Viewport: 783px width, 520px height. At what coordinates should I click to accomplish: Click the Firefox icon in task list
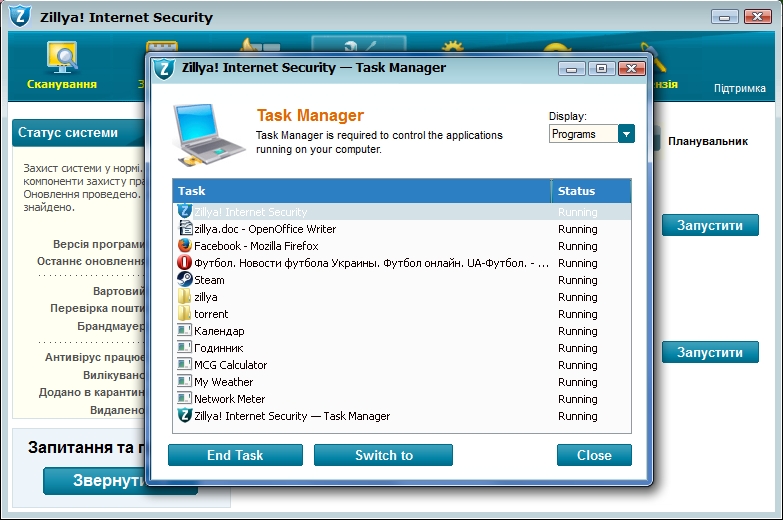point(184,246)
